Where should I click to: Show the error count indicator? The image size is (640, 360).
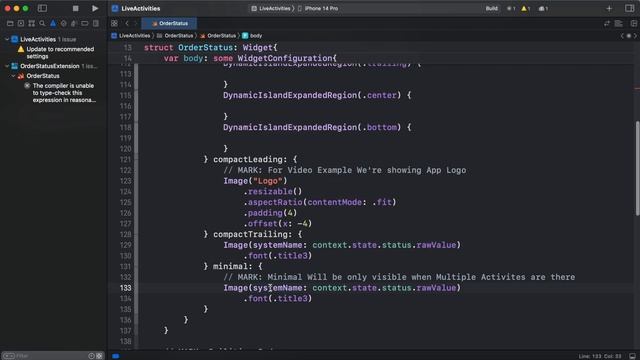[x=511, y=9]
